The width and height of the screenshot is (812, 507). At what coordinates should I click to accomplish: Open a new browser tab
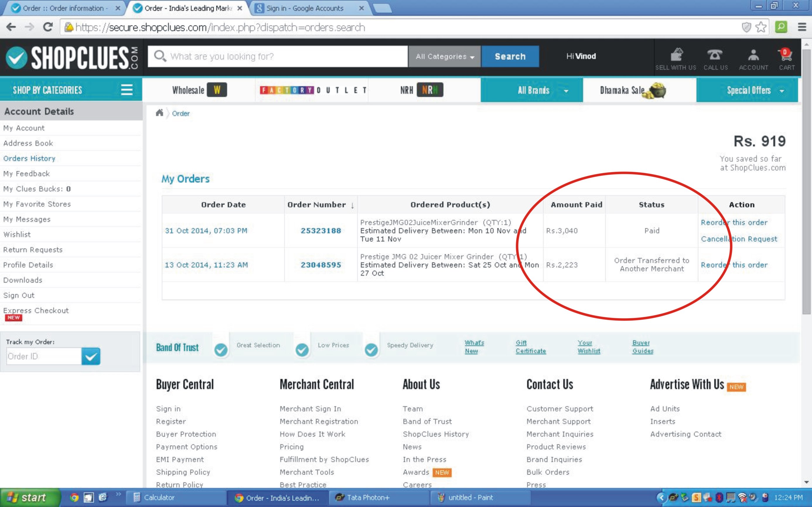point(382,8)
